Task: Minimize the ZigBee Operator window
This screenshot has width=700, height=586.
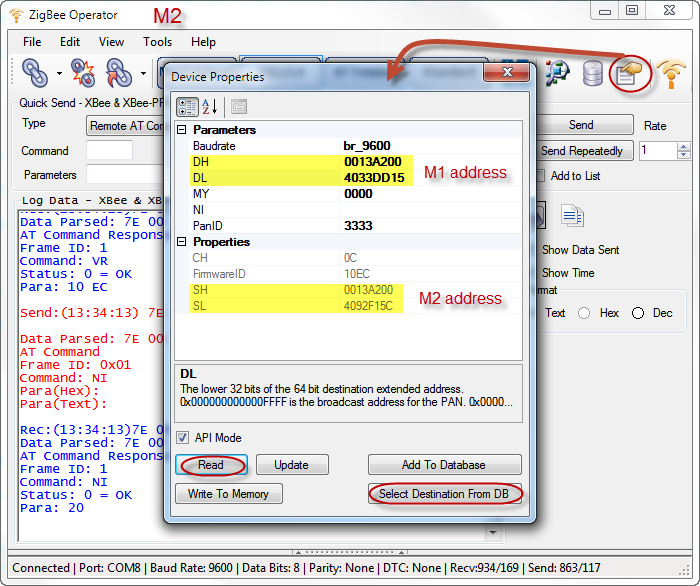Action: click(605, 11)
